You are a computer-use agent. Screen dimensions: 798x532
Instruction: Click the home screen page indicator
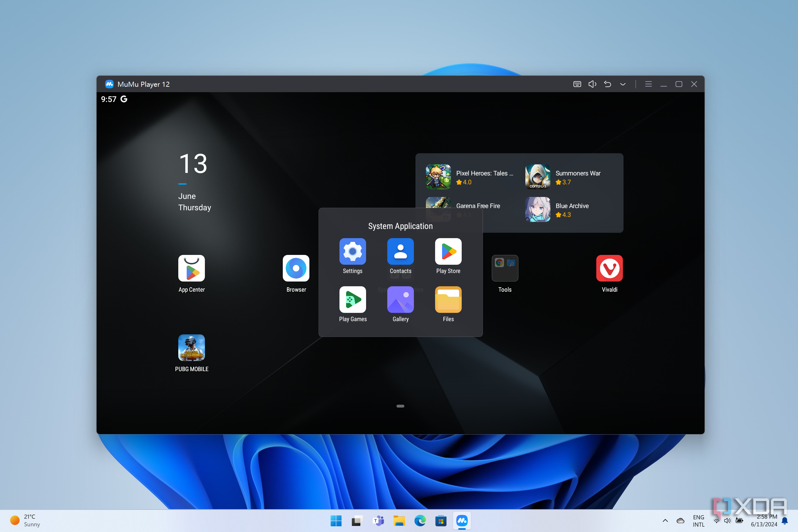click(400, 406)
